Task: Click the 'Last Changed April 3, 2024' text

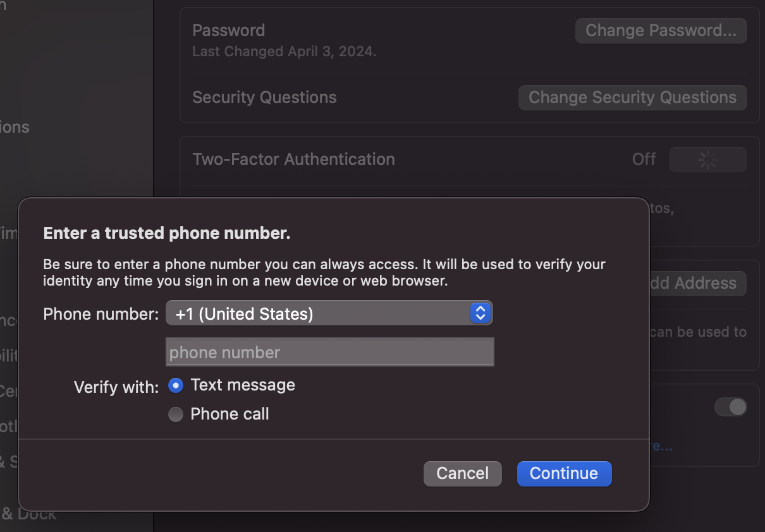Action: (x=284, y=52)
